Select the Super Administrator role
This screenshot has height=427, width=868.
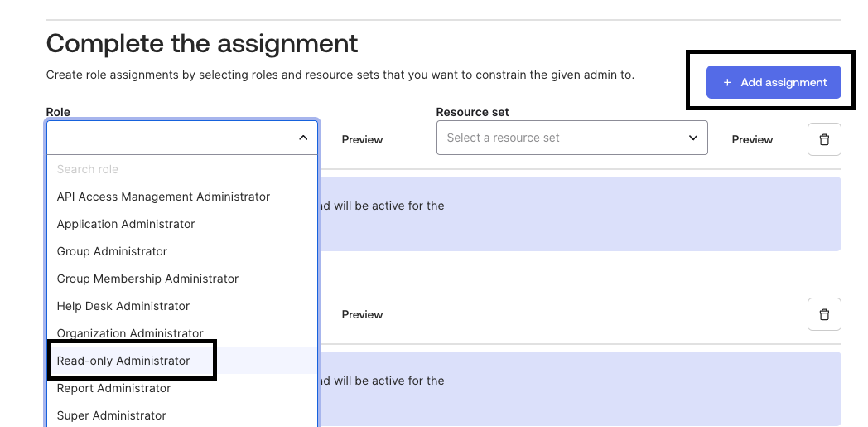(x=111, y=415)
